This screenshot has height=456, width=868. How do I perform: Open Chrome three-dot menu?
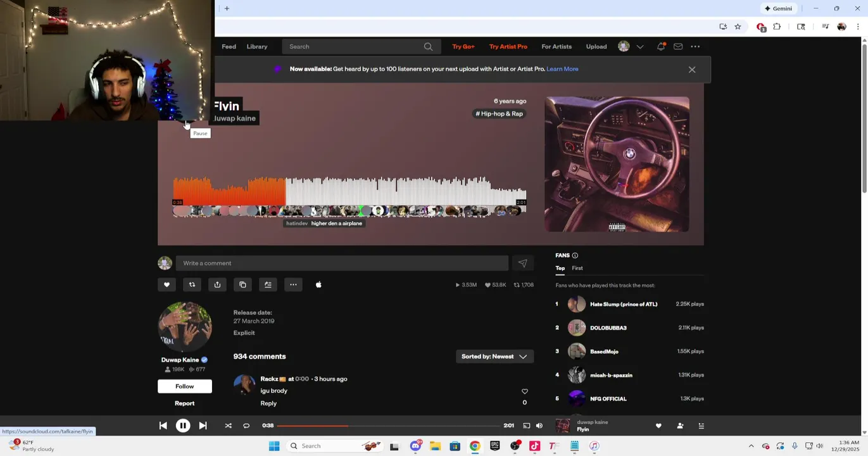coord(858,27)
